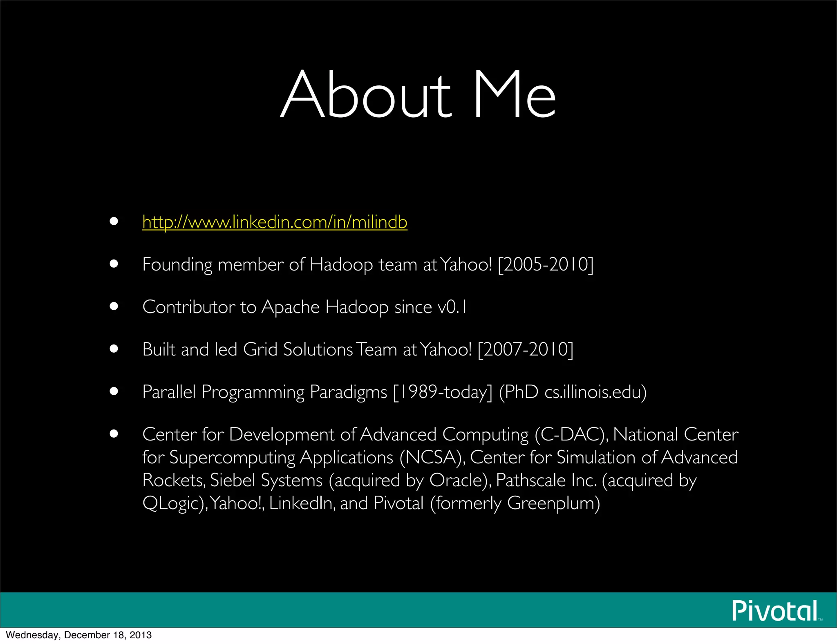Click bullet before Built and led Grid

click(114, 349)
